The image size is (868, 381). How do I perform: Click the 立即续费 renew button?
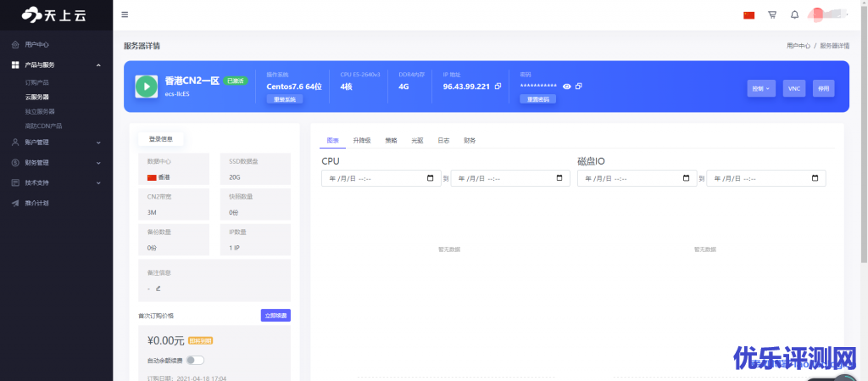click(275, 316)
